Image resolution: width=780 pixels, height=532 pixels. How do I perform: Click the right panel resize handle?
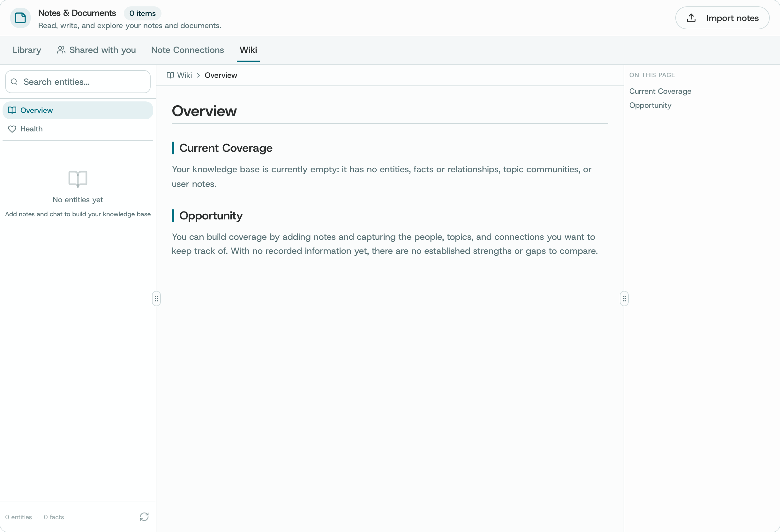click(624, 299)
